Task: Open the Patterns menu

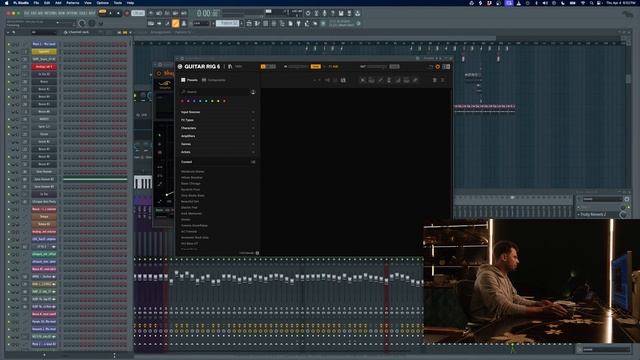Action: point(73,3)
